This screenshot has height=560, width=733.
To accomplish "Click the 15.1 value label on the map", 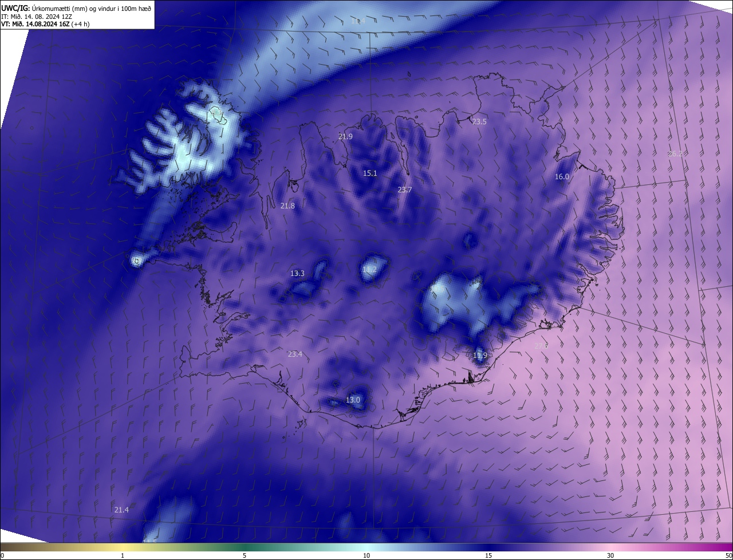I will pos(370,173).
